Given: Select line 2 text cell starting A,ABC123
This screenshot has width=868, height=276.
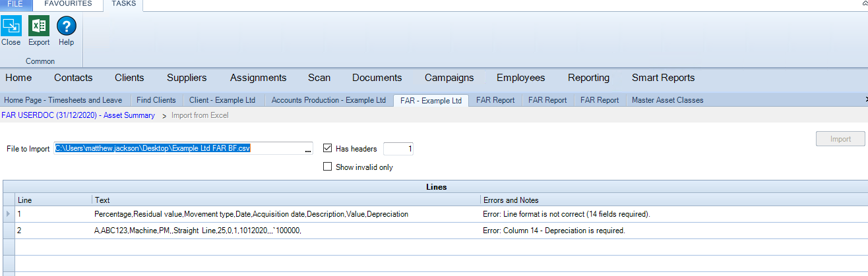Looking at the screenshot, I should [x=286, y=231].
